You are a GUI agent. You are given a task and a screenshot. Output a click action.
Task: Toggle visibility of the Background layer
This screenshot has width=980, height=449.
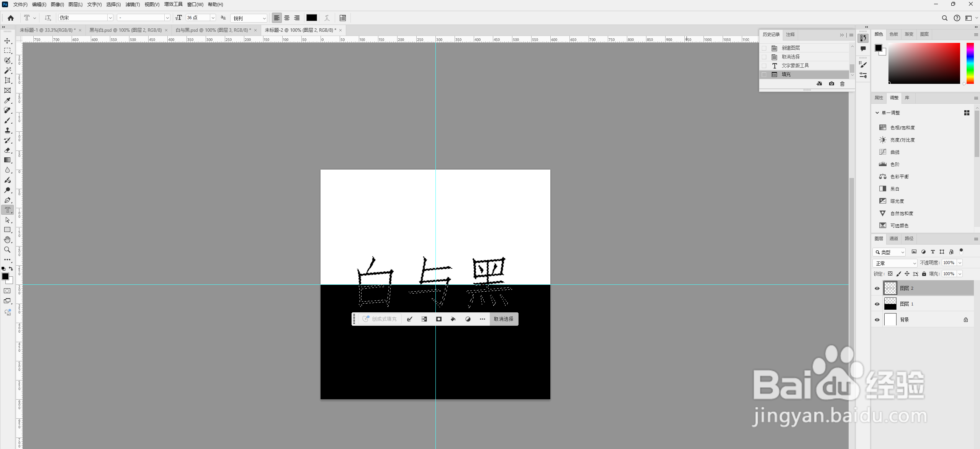(877, 319)
